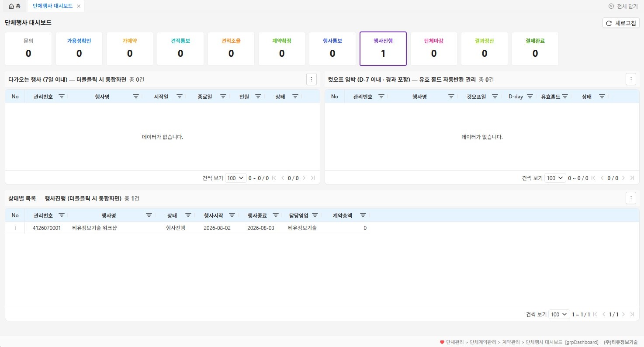Click the heart favorite icon in footer breadcrumb

click(x=442, y=342)
